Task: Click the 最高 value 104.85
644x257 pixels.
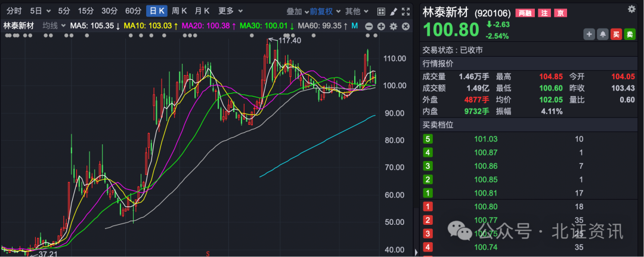Action: pos(550,76)
